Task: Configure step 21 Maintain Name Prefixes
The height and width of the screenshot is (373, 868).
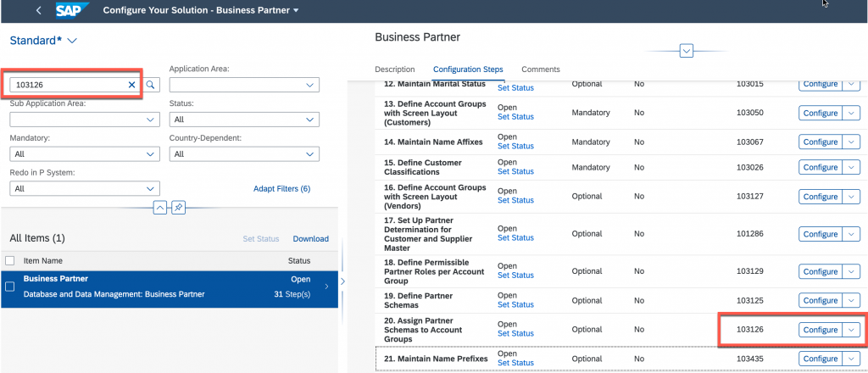Action: [820, 359]
